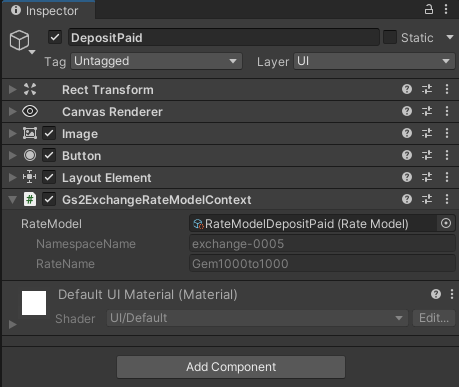Screen dimensions: 459x387
Task: Open the Button component more options menu
Action: pos(447,155)
